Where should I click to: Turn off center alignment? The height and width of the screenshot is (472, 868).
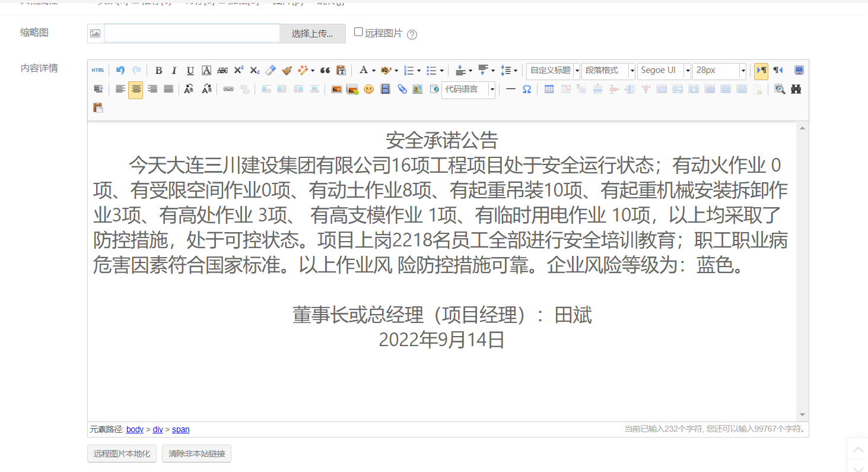pyautogui.click(x=136, y=90)
